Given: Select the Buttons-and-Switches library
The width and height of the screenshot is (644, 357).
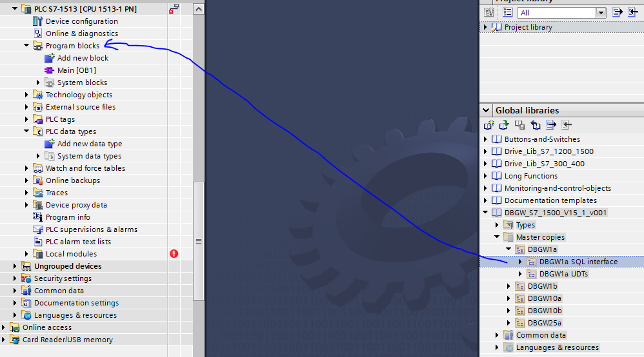Looking at the screenshot, I should (x=542, y=139).
